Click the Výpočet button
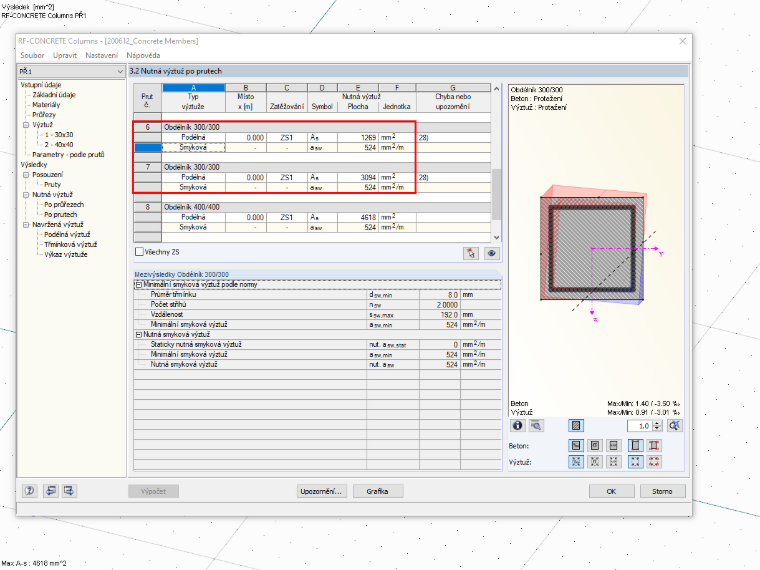The height and width of the screenshot is (570, 760). pyautogui.click(x=153, y=491)
